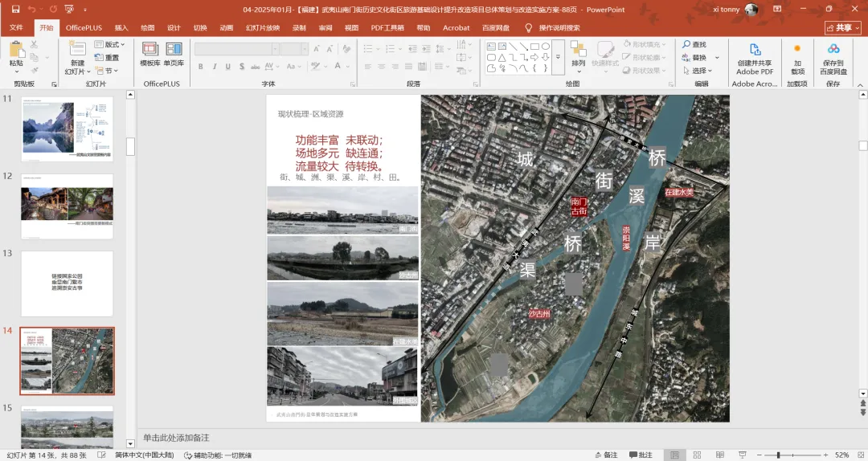Click 创建并共享 Adobe PDF icon
Image resolution: width=868 pixels, height=461 pixels.
[755, 53]
